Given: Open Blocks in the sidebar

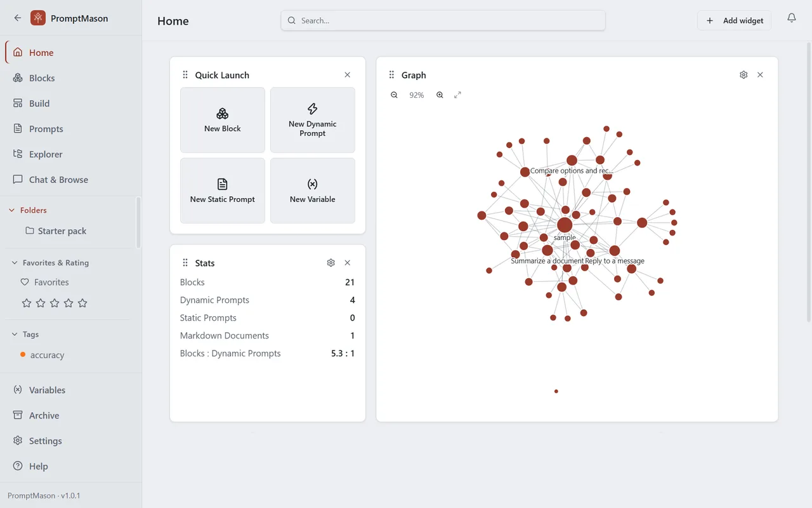Looking at the screenshot, I should [x=71, y=78].
